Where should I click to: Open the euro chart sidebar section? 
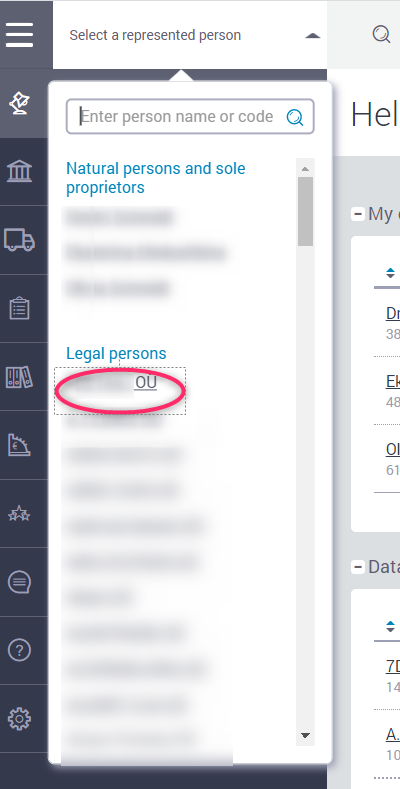[20, 445]
